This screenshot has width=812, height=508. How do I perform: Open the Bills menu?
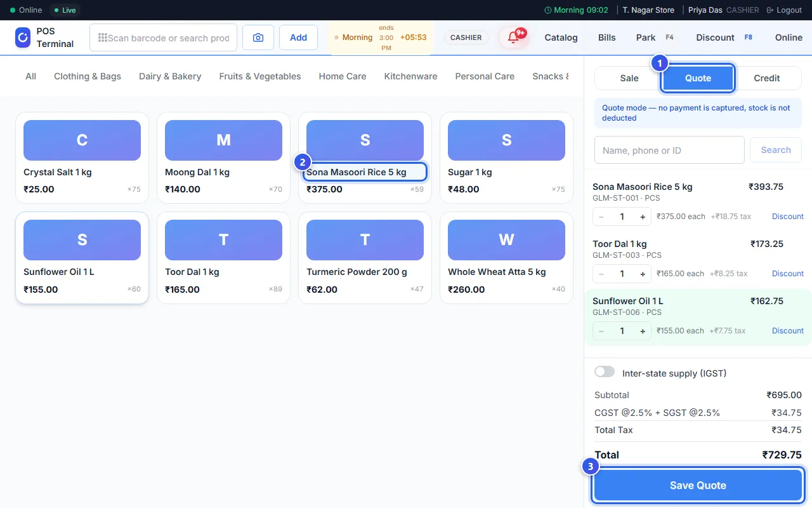(x=607, y=37)
